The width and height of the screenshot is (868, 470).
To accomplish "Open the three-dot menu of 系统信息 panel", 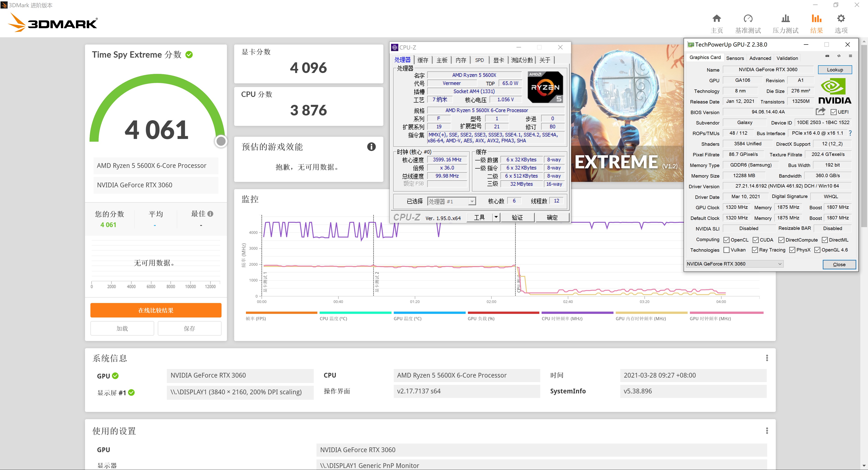I will click(x=767, y=357).
